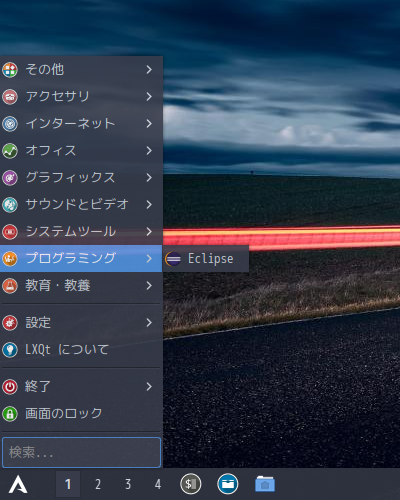Click the アクセサリ category icon
This screenshot has height=500, width=400.
(x=10, y=97)
